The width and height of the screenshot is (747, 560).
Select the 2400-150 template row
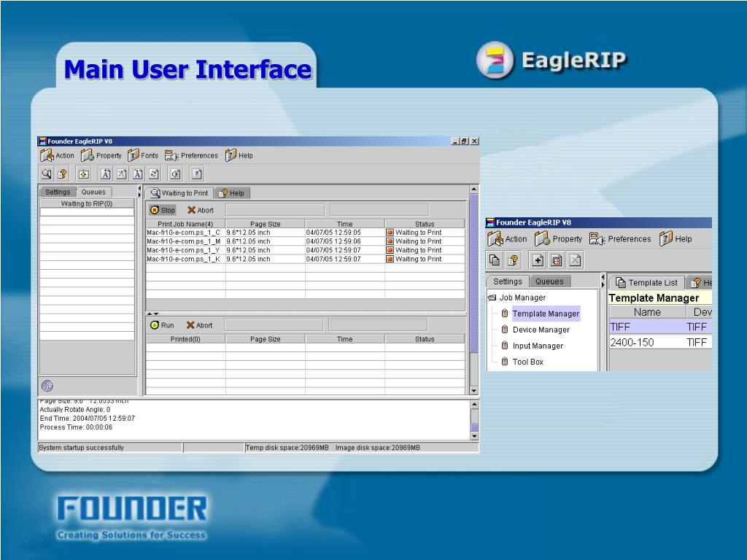(660, 342)
